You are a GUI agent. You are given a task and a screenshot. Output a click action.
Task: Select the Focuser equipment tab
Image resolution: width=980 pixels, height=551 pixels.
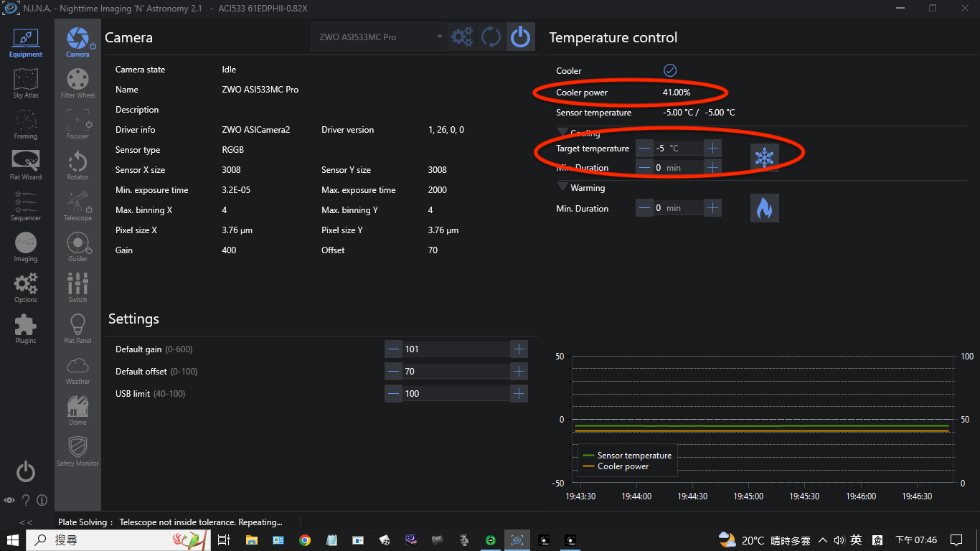(77, 124)
